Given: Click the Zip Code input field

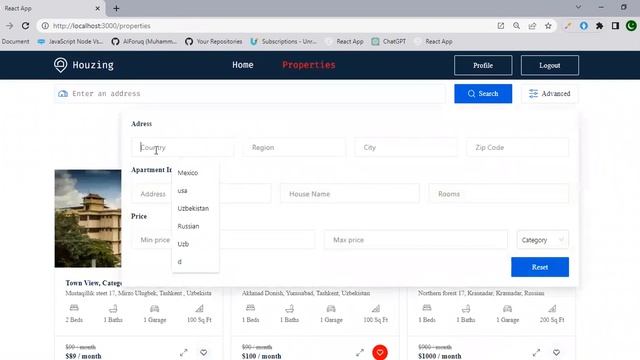Looking at the screenshot, I should (x=518, y=147).
